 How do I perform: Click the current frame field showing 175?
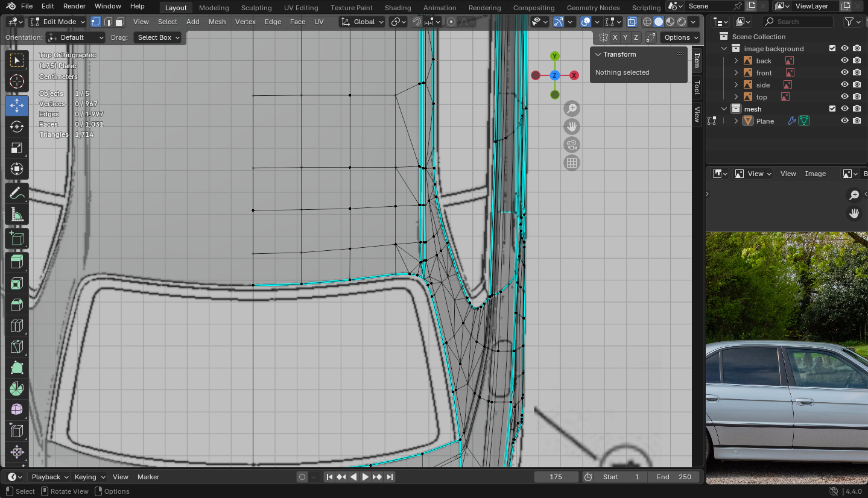point(556,477)
